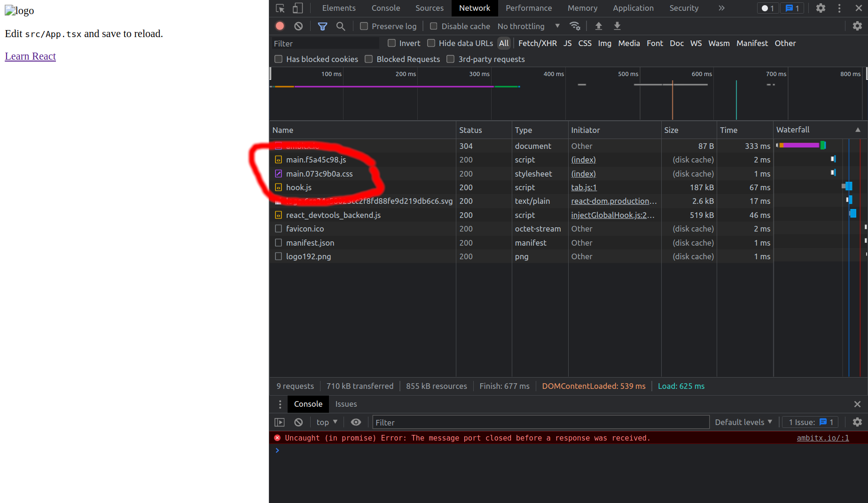Import HAR file upload icon

click(598, 26)
